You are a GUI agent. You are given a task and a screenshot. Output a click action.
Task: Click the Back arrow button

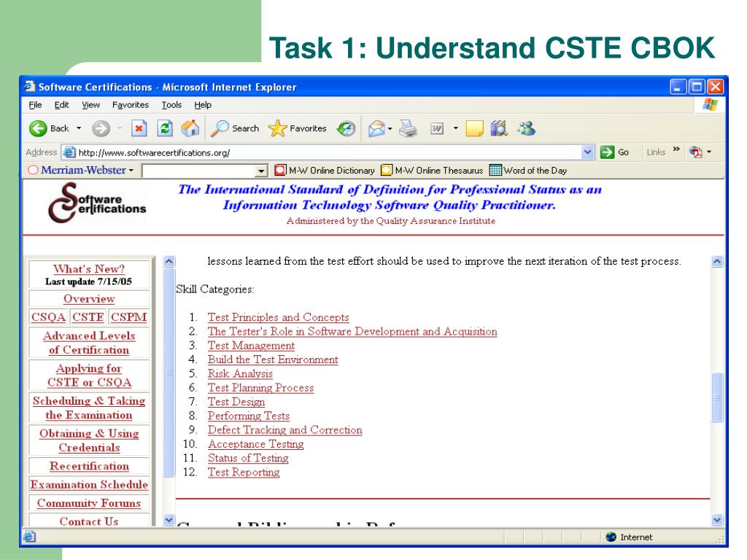38,128
